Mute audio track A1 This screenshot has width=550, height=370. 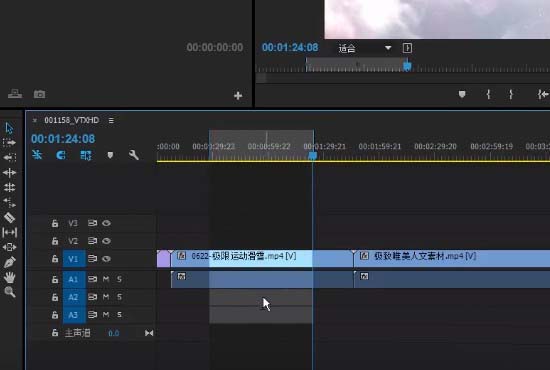coord(106,279)
